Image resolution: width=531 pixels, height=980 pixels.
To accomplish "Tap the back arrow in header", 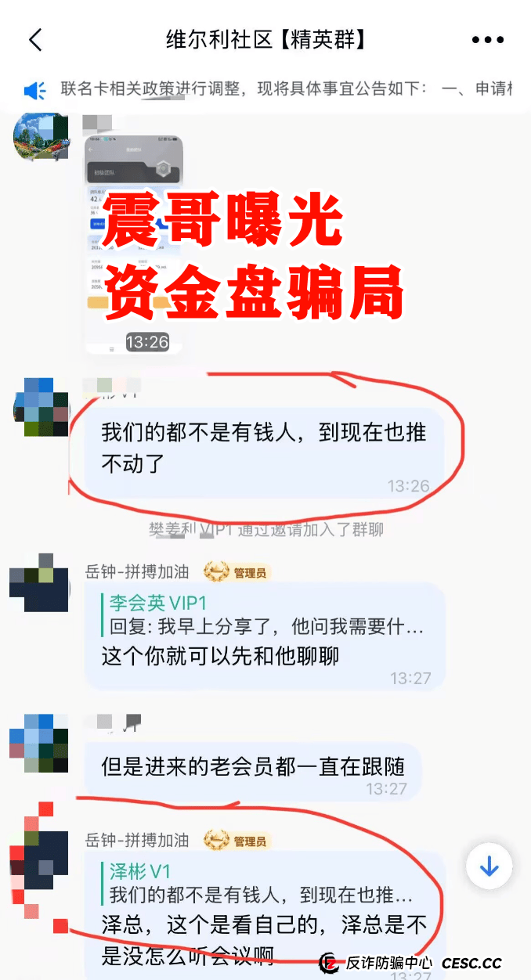I will coord(35,40).
